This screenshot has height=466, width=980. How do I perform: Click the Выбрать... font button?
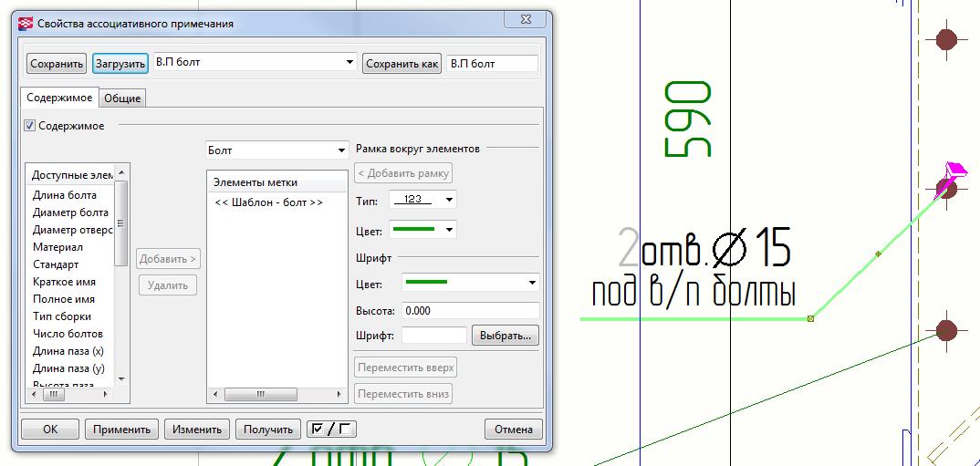505,336
